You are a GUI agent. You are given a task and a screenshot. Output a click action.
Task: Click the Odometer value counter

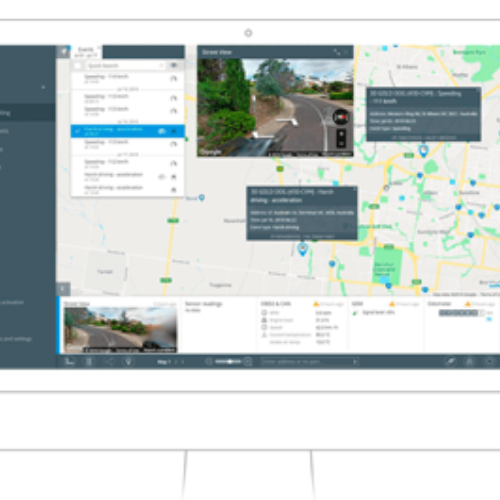(462, 313)
